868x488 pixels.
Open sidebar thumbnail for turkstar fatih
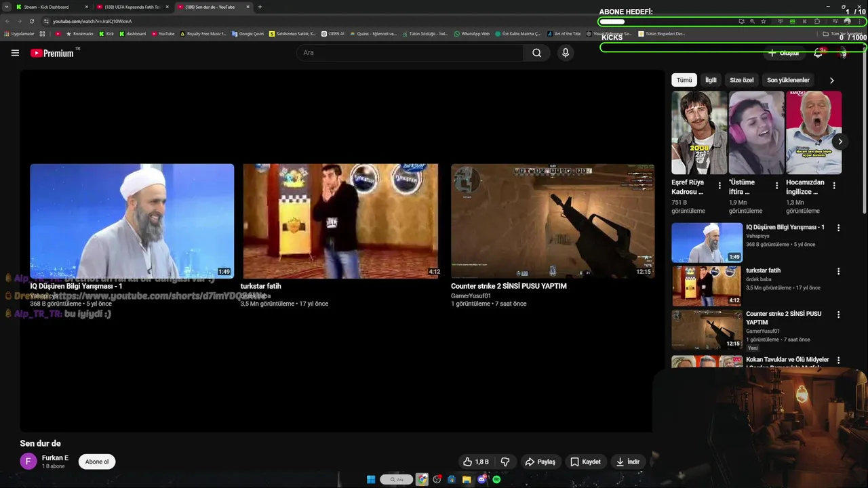[x=707, y=286]
